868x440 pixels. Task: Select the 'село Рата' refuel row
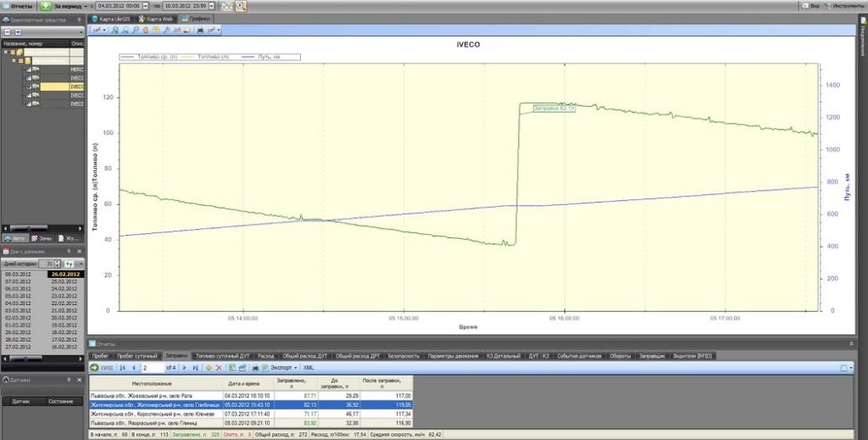click(250, 396)
